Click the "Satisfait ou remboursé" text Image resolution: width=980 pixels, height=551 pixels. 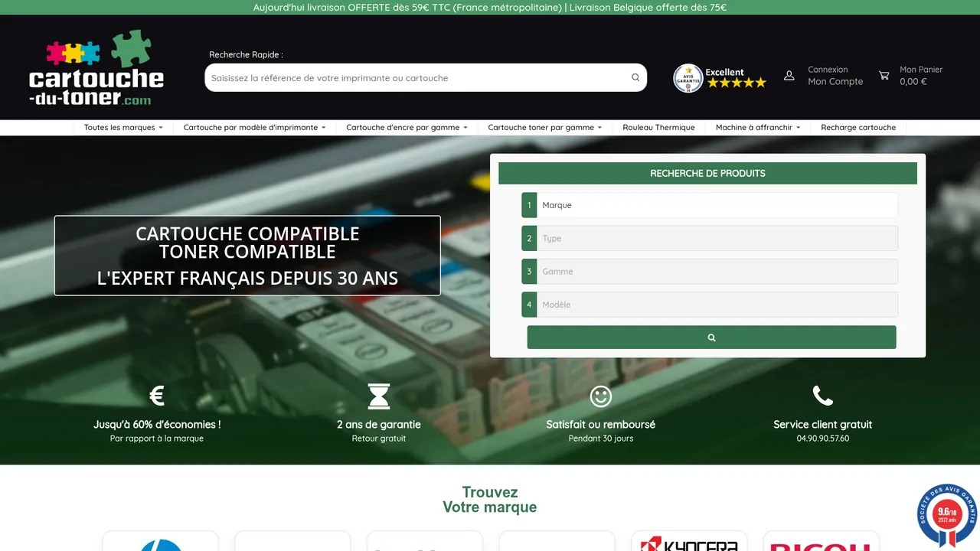pyautogui.click(x=601, y=424)
